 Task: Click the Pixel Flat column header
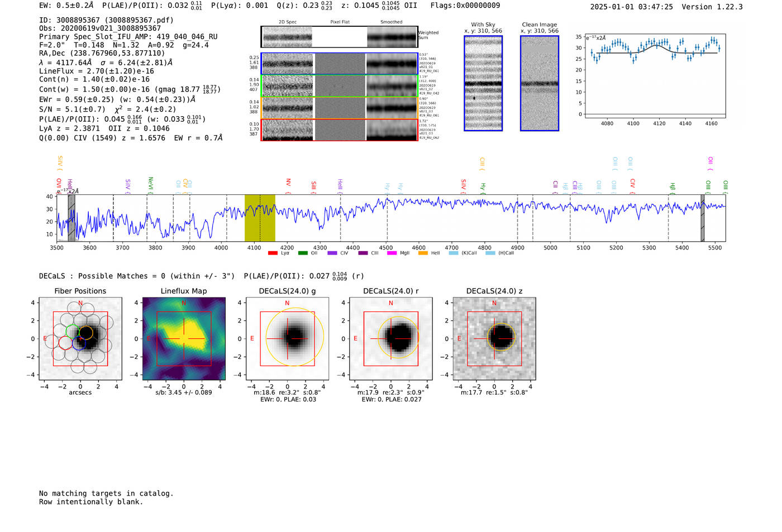click(340, 22)
